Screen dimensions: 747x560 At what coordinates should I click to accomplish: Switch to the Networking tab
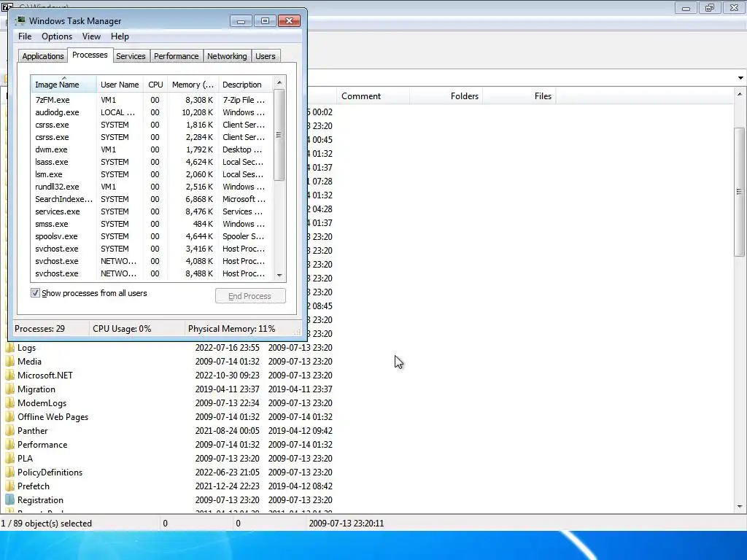pyautogui.click(x=227, y=56)
